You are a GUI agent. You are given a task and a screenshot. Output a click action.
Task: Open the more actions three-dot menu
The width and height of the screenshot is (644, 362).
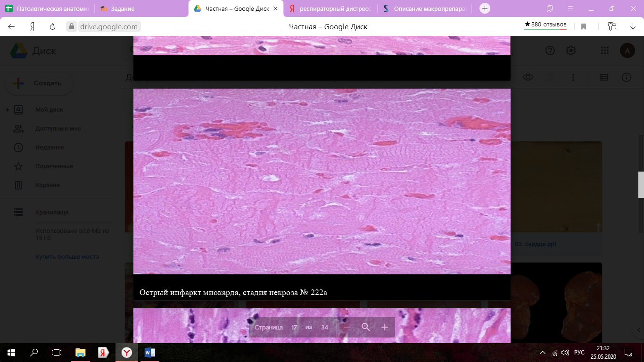coord(573,77)
